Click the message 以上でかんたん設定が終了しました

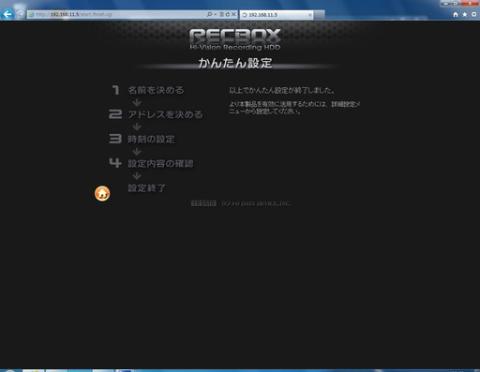coord(282,90)
